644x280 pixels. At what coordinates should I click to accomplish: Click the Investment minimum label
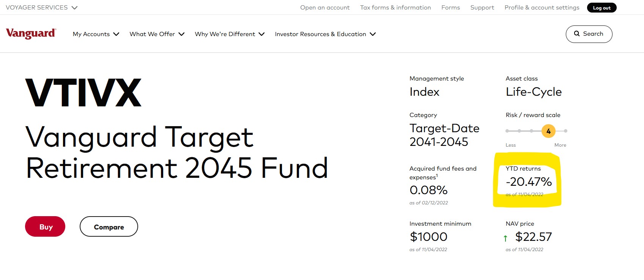click(440, 224)
